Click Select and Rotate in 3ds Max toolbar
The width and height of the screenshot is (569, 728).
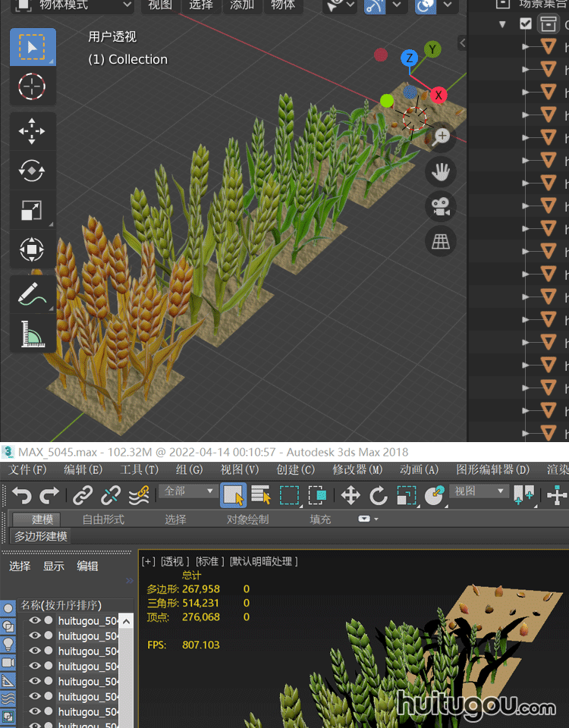coord(379,496)
